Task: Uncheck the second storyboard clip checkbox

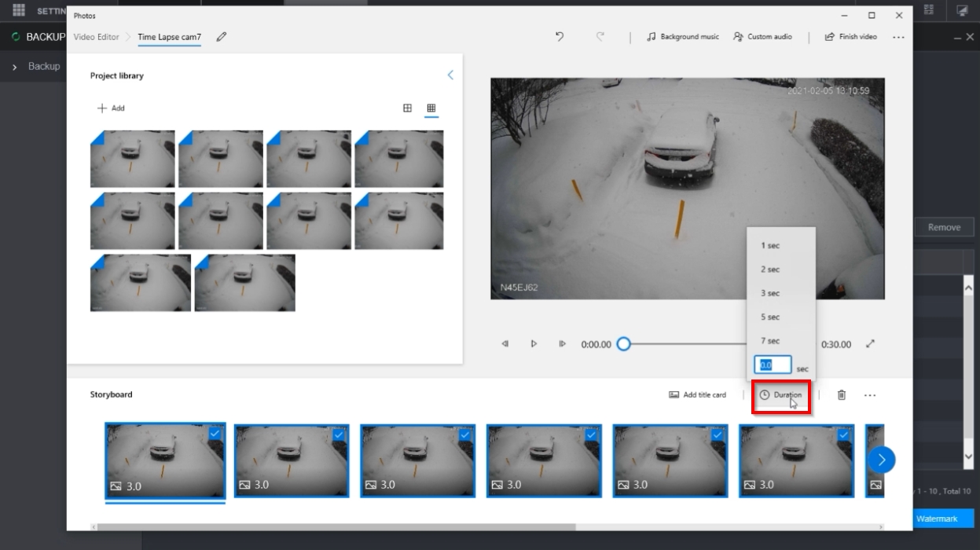Action: [x=339, y=434]
